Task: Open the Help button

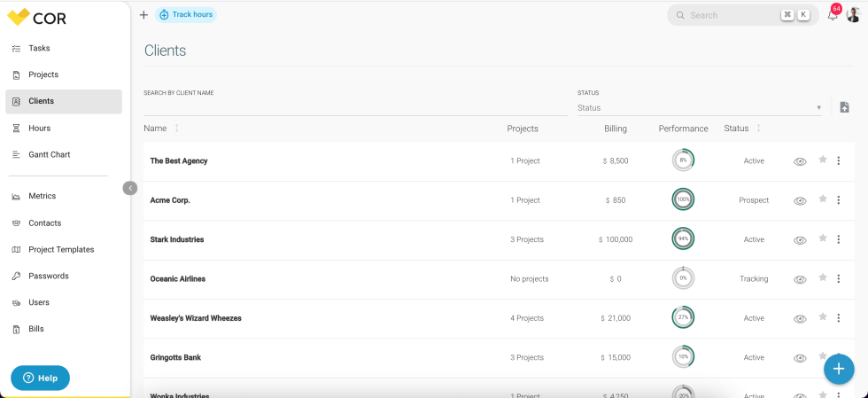Action: [x=40, y=378]
